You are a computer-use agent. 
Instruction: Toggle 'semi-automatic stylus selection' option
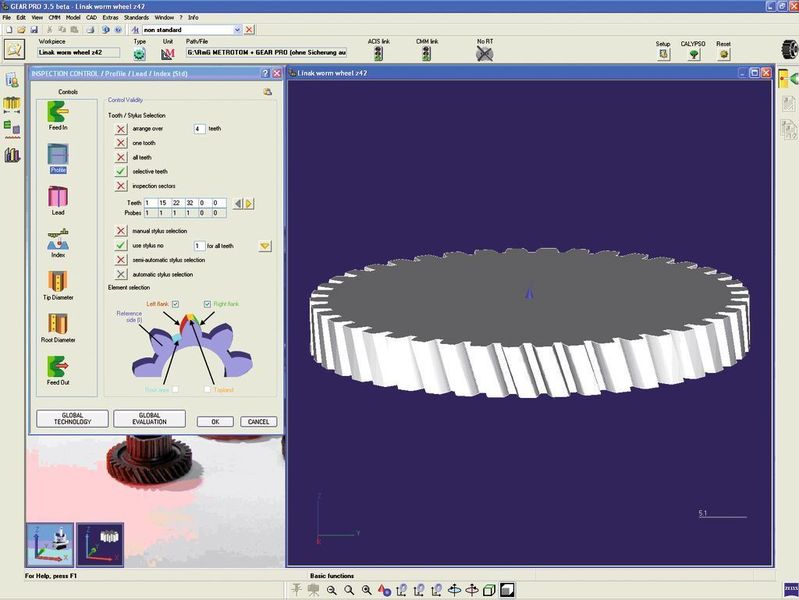[121, 260]
